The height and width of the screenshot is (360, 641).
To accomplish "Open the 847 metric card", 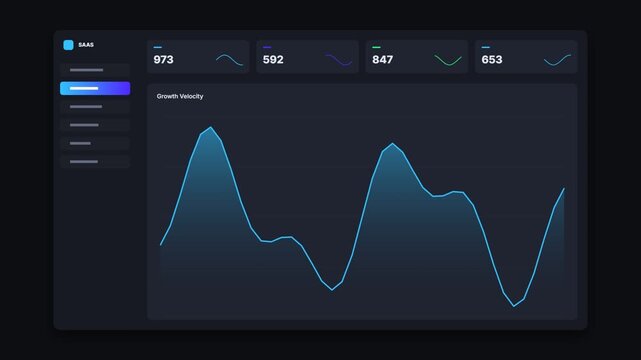I will click(417, 57).
